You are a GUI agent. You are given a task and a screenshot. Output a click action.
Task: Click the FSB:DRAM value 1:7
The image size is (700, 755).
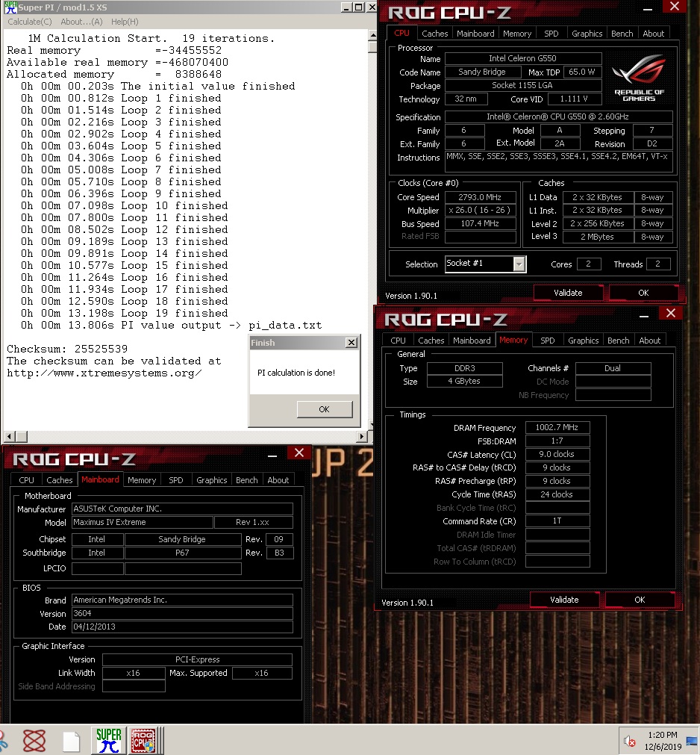click(x=557, y=441)
